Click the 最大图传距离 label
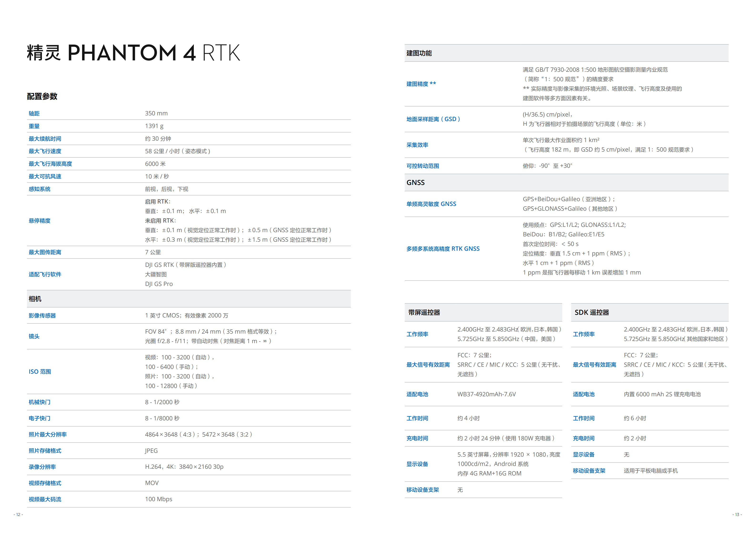The width and height of the screenshot is (756, 535). [x=45, y=253]
